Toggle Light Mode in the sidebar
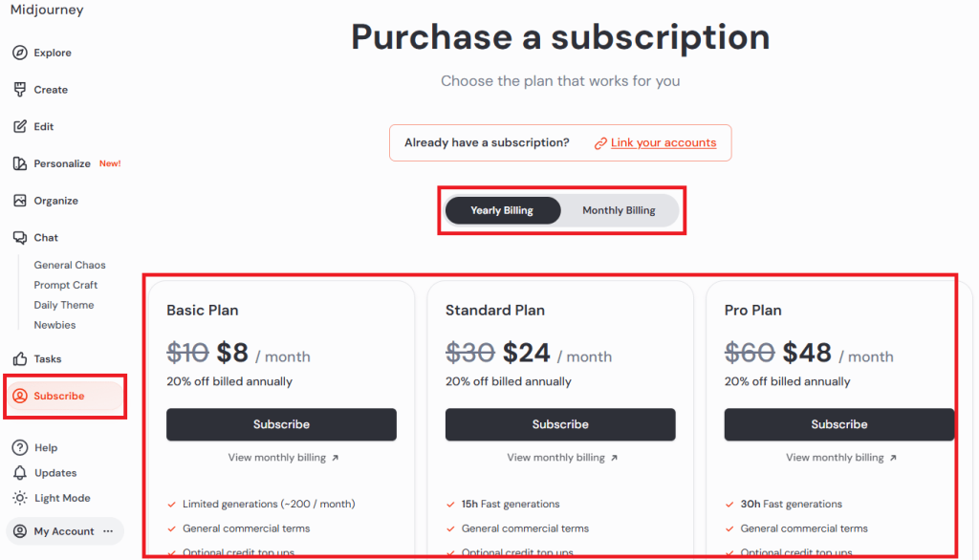The image size is (979, 560). click(x=62, y=498)
